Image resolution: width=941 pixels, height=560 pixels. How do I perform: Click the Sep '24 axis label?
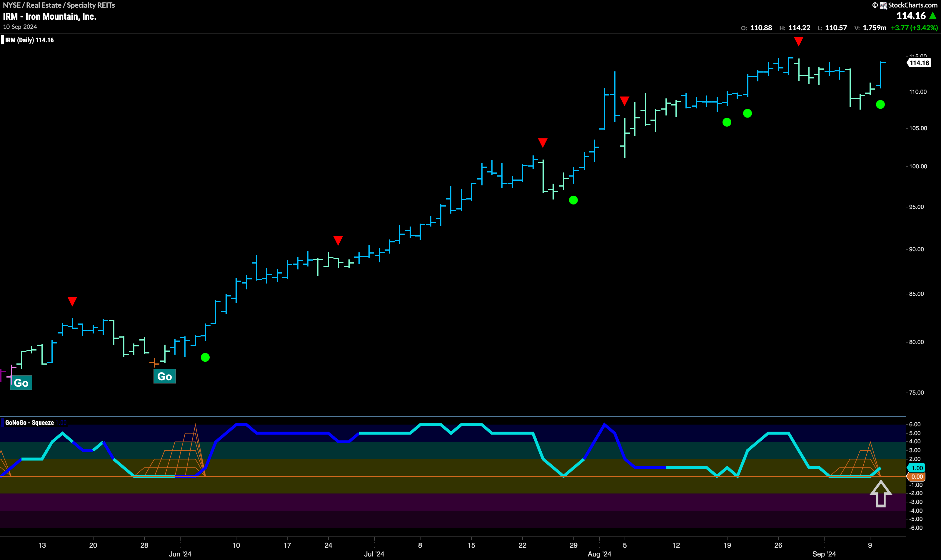click(x=824, y=554)
